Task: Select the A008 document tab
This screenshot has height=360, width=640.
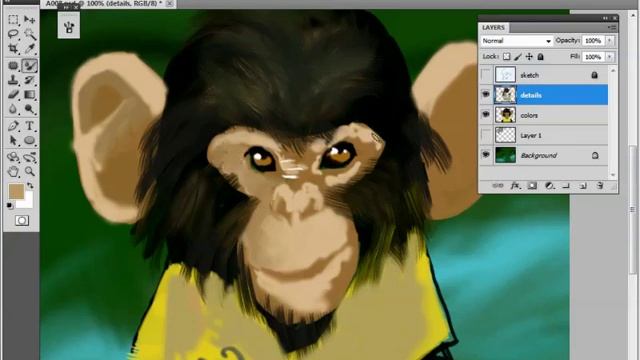Action: (104, 4)
